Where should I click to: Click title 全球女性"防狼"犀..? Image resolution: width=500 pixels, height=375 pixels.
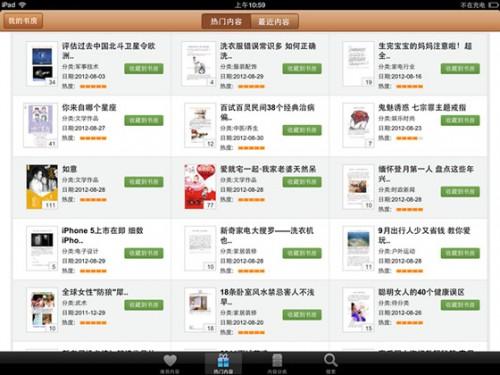[95, 292]
